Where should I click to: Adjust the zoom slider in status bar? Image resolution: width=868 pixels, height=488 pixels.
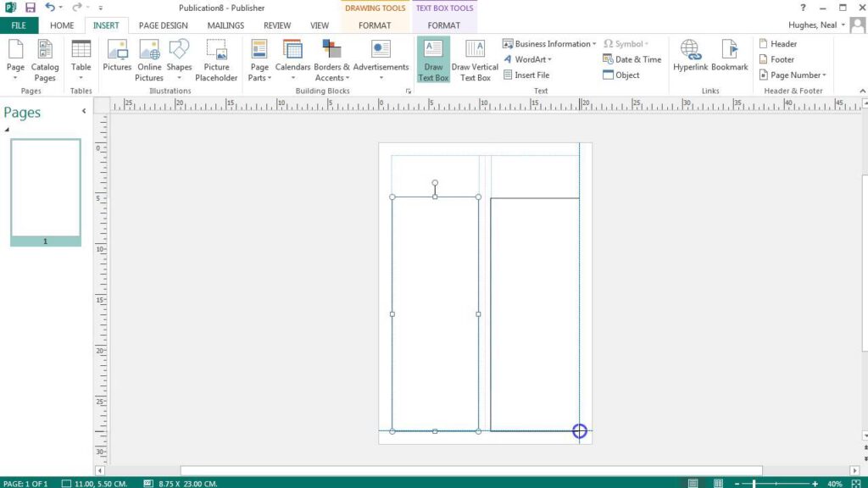pyautogui.click(x=754, y=483)
